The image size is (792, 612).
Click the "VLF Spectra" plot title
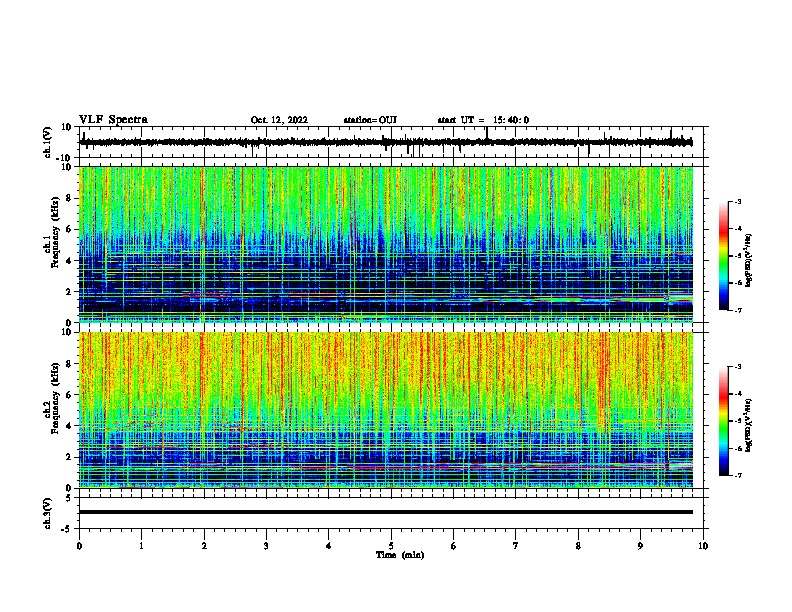tap(113, 120)
